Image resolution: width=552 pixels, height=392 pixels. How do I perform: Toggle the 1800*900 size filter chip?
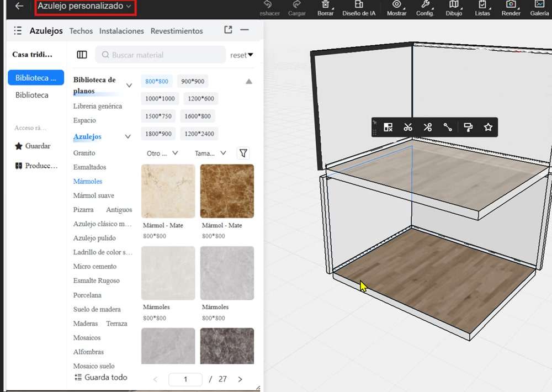158,134
